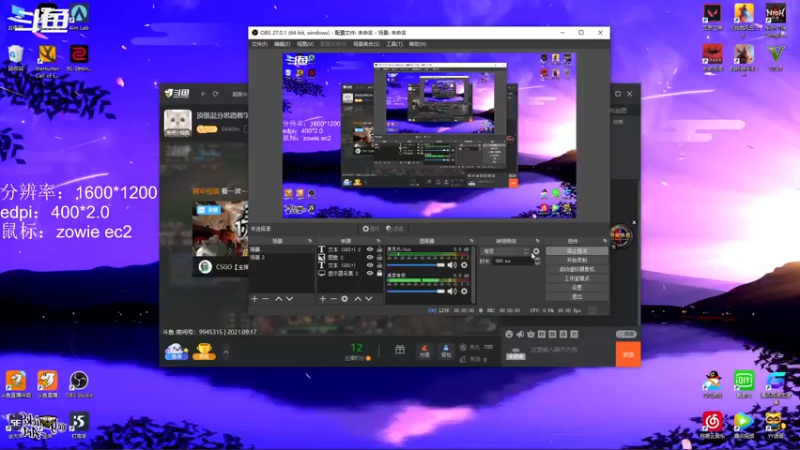Toggle lock on the first text source

[x=379, y=249]
